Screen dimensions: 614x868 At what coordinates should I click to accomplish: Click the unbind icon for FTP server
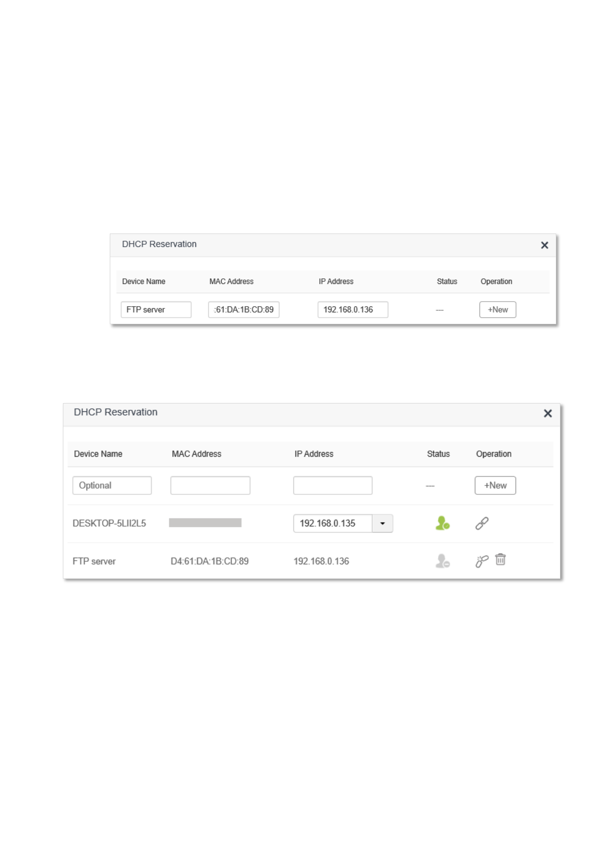pyautogui.click(x=482, y=561)
